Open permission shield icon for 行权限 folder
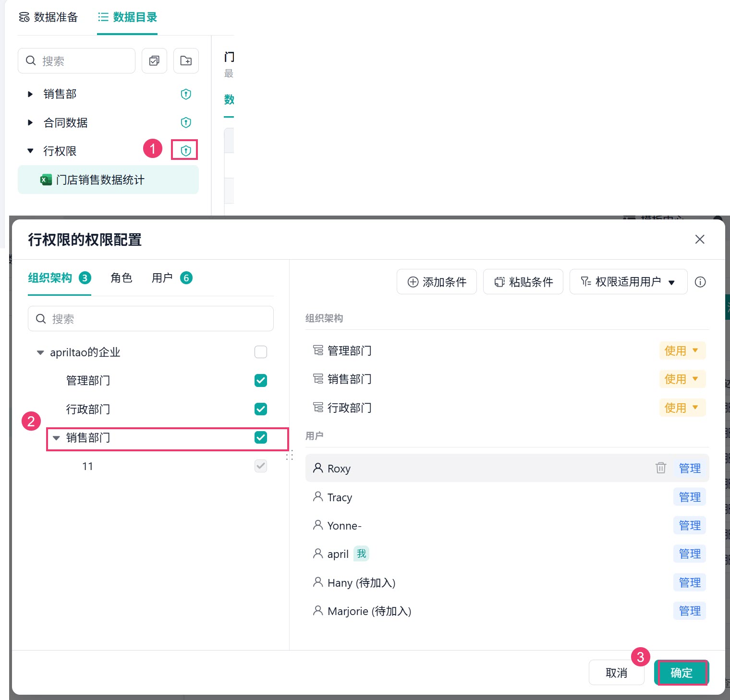This screenshot has height=700, width=730. pyautogui.click(x=186, y=151)
